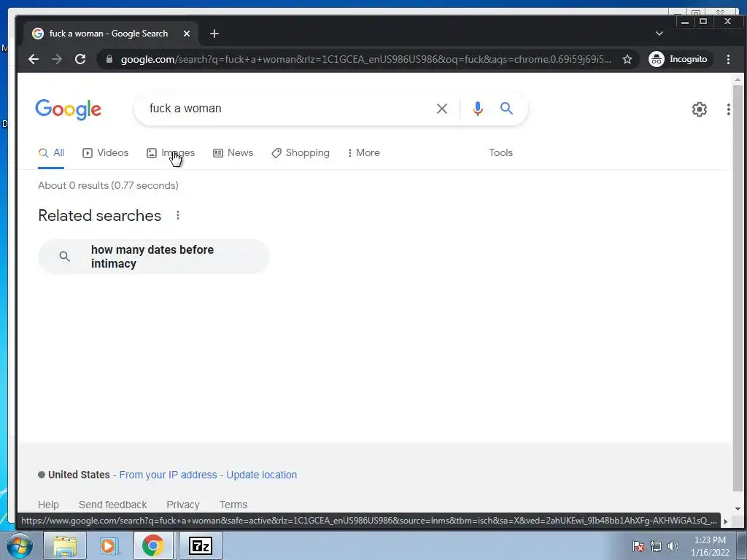The image size is (747, 560).
Task: Click the address bar URL
Action: (366, 59)
